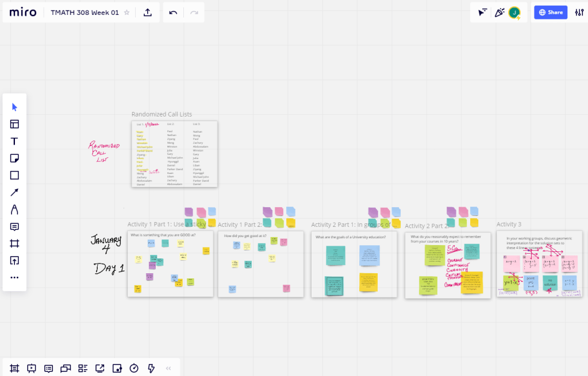Select the sticky note tool
588x376 pixels.
tap(14, 158)
